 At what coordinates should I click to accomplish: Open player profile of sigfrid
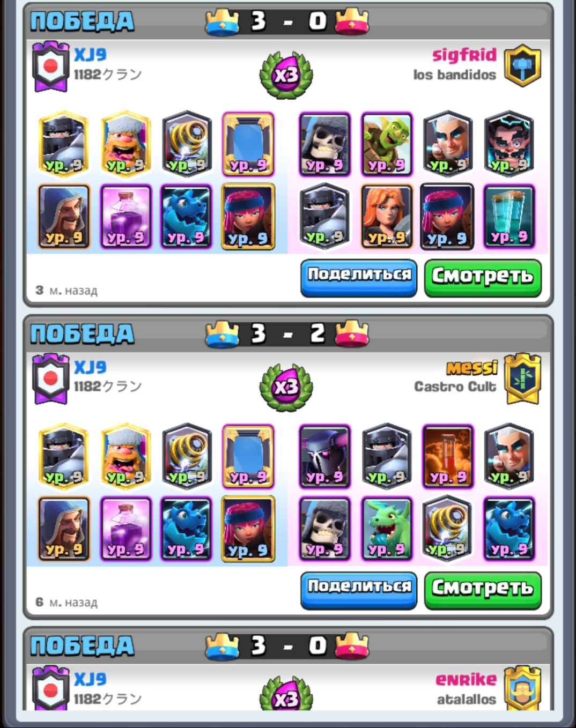[x=464, y=55]
